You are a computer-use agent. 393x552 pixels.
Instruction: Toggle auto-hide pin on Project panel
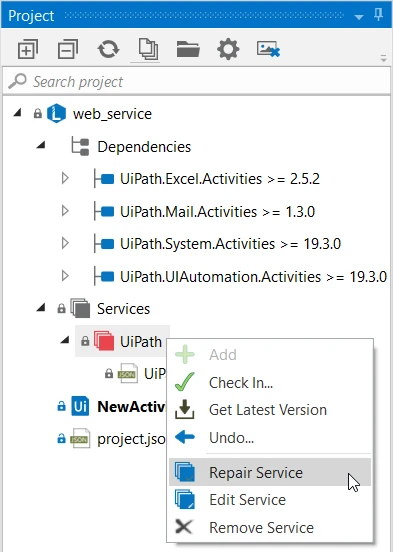pos(379,15)
